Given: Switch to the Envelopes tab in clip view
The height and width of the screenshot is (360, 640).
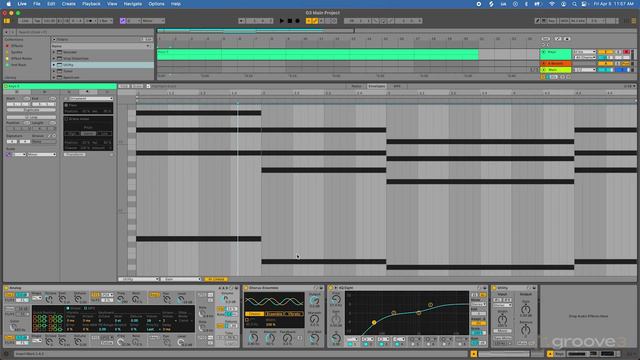Looking at the screenshot, I should click(376, 86).
